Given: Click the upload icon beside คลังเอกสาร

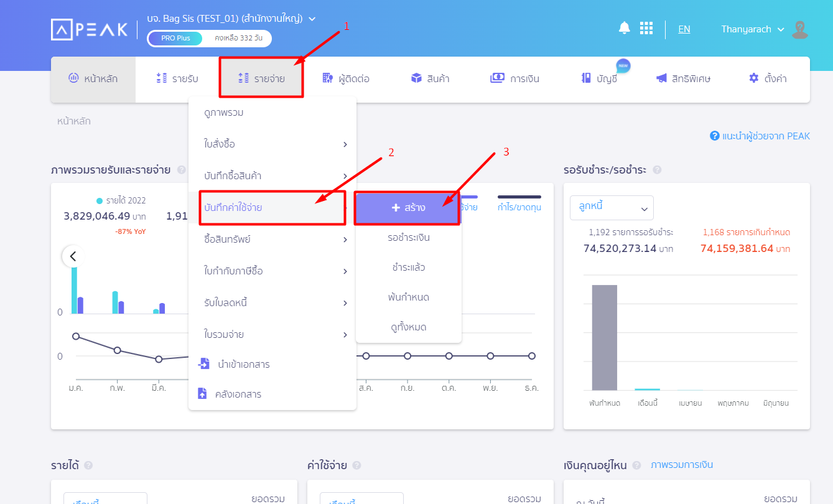Looking at the screenshot, I should coord(202,394).
